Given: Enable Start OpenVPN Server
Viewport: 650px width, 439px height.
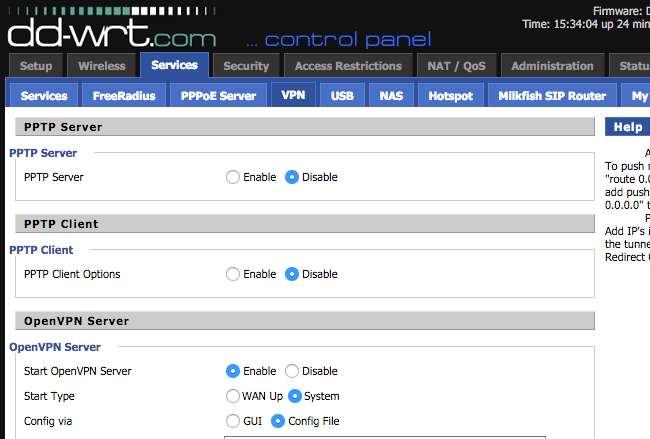Looking at the screenshot, I should [x=233, y=371].
